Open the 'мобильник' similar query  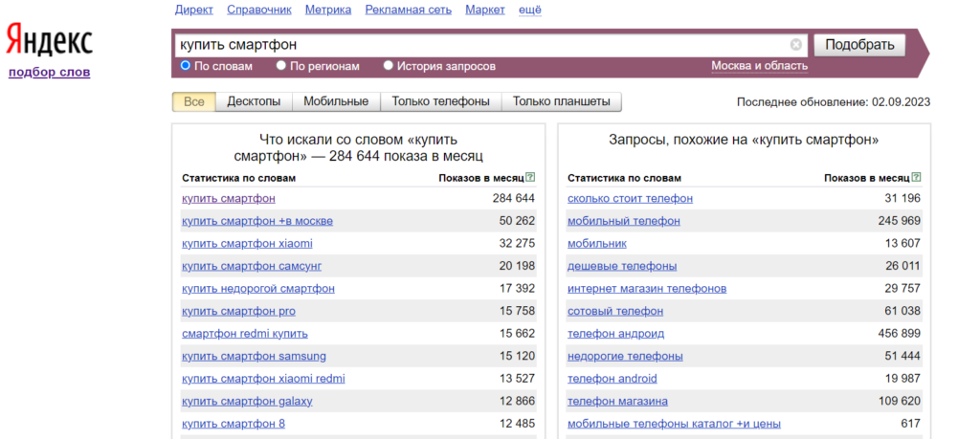click(x=597, y=244)
